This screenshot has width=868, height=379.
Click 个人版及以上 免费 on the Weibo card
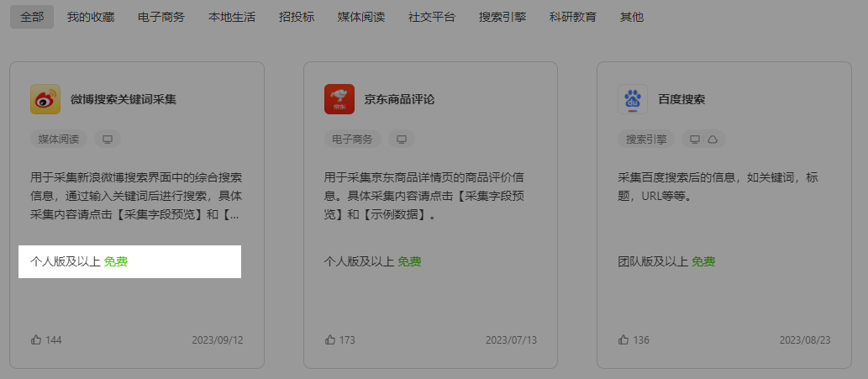[x=79, y=261]
